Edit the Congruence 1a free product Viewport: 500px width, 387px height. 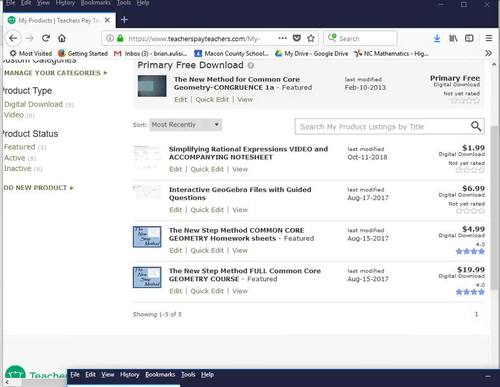[180, 100]
